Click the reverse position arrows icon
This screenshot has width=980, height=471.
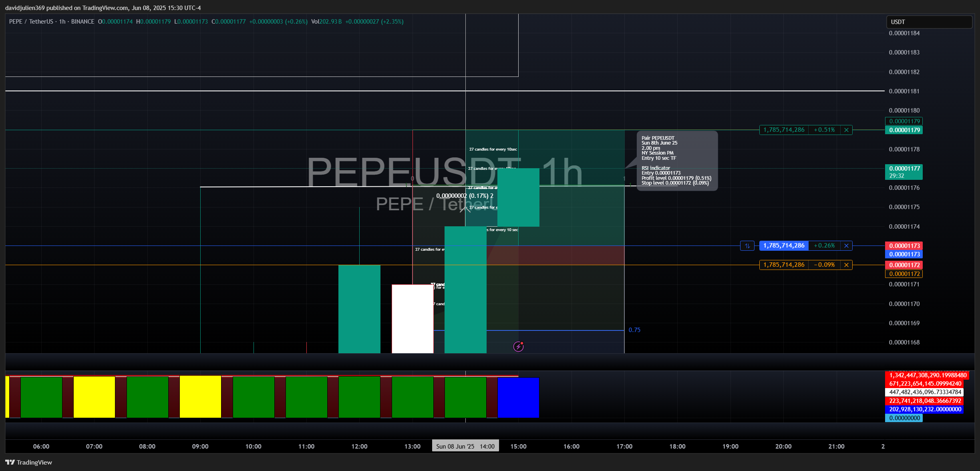(747, 246)
